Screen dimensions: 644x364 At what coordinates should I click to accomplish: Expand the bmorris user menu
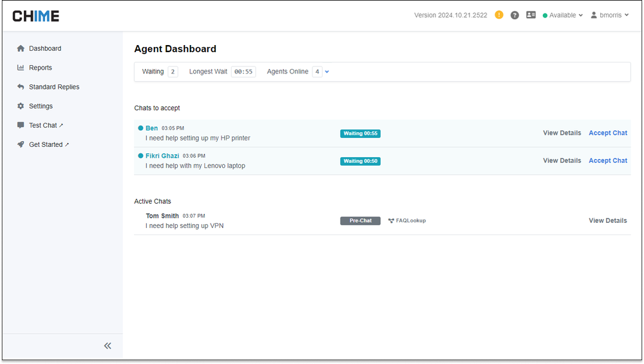[x=610, y=15]
